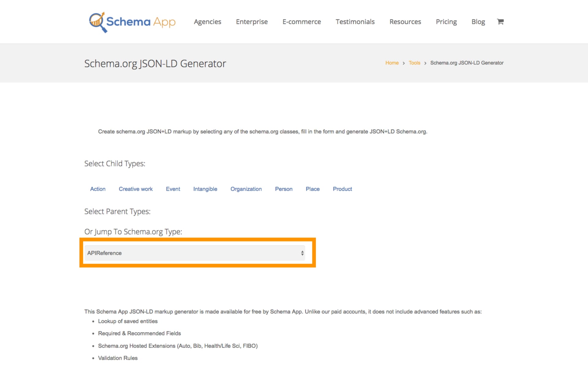Click the 'Schema.org Hosted Extensions' bullet

[x=178, y=346]
